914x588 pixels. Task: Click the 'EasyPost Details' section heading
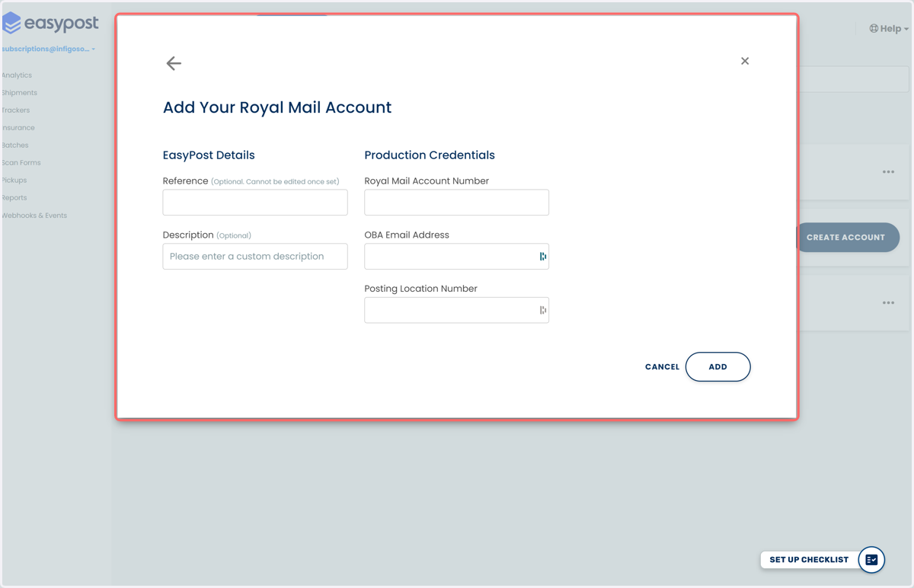pos(209,155)
